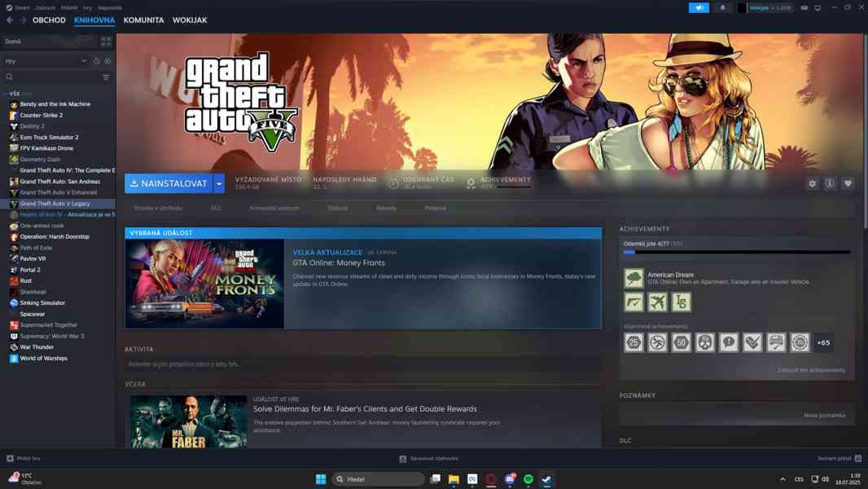Screen dimensions: 868x489
Task: Open install options dropdown arrow
Action: click(x=219, y=183)
